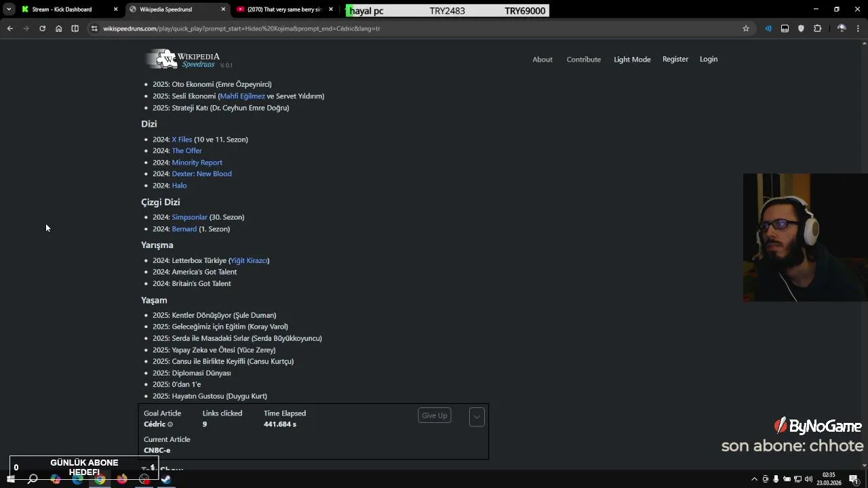The image size is (868, 488).
Task: Open the OBS icon in taskbar
Action: coord(144,479)
